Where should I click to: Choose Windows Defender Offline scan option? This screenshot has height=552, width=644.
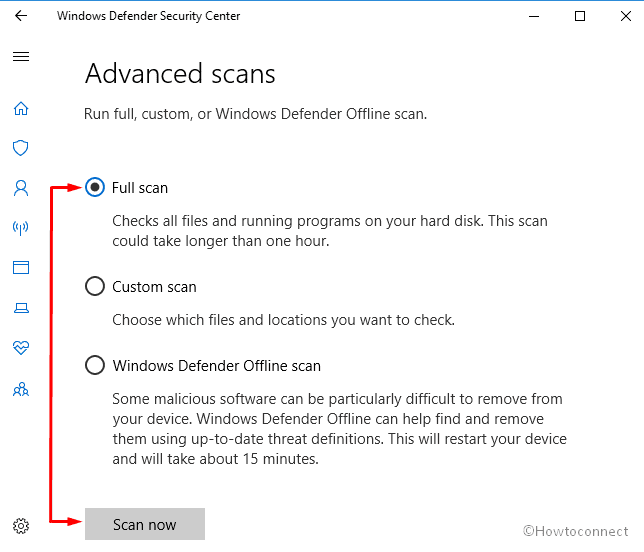(95, 365)
